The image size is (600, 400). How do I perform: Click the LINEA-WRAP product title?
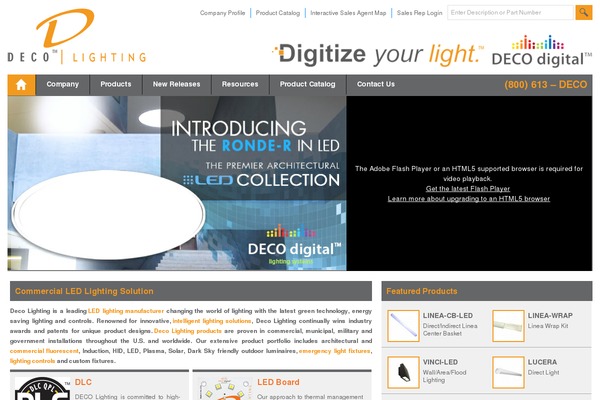coord(550,315)
